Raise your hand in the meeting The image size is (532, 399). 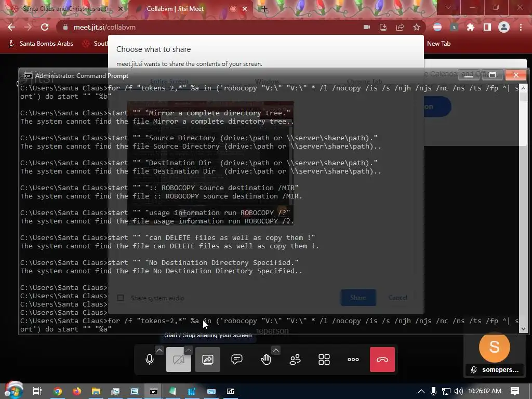265,360
